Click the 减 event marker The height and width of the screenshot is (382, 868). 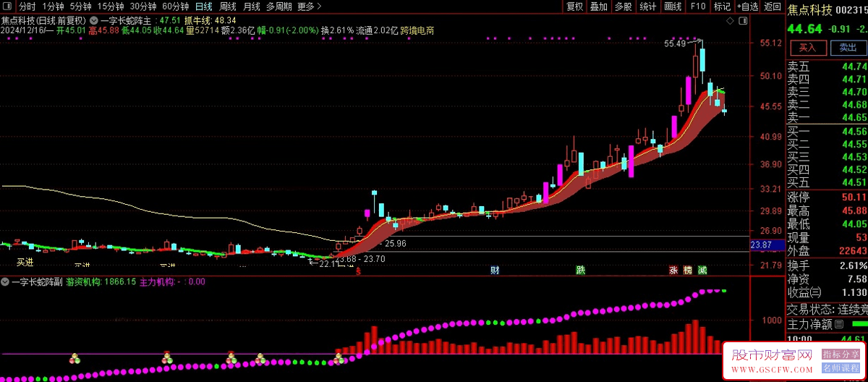click(702, 271)
